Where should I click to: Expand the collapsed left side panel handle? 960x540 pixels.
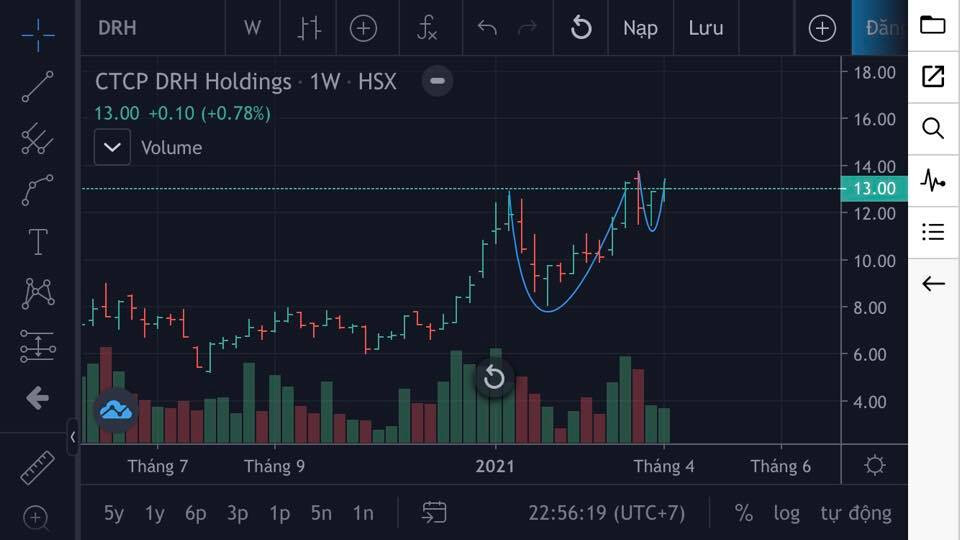73,437
